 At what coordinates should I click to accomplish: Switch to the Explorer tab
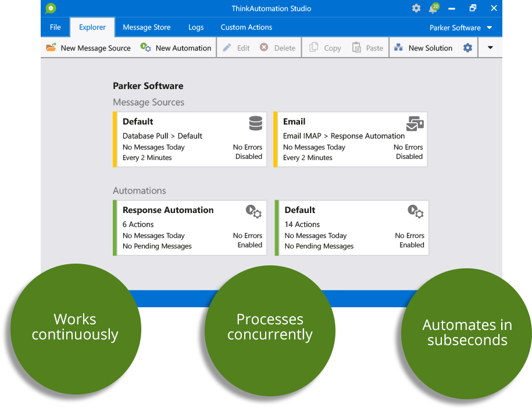[x=92, y=27]
